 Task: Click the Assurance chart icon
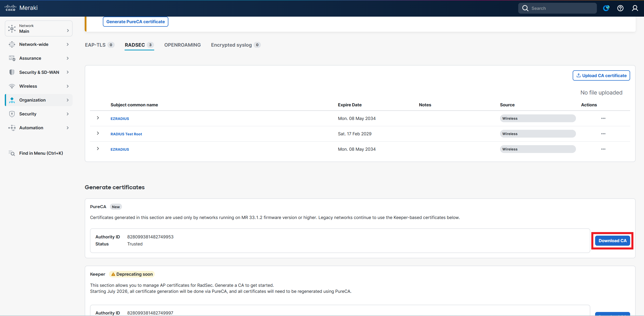tap(12, 58)
